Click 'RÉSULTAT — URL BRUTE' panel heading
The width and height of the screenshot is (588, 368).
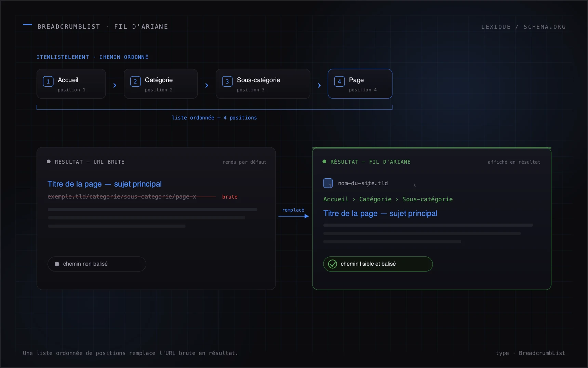point(90,162)
